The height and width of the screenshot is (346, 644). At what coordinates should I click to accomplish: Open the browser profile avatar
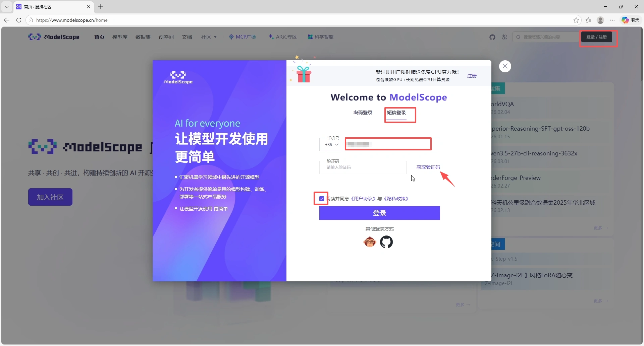(x=600, y=20)
